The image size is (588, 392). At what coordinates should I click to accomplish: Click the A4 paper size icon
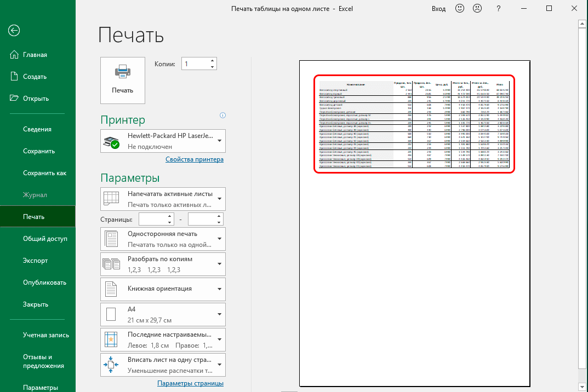pyautogui.click(x=111, y=314)
